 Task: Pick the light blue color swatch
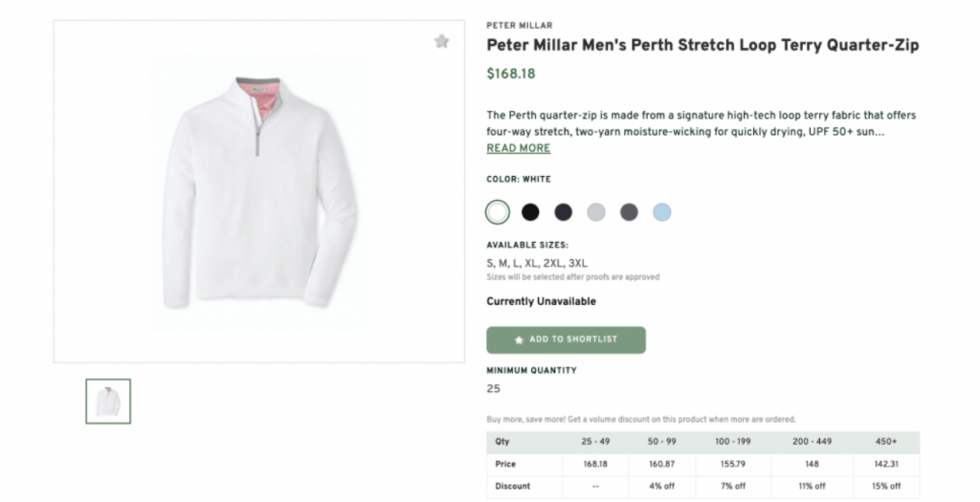661,211
